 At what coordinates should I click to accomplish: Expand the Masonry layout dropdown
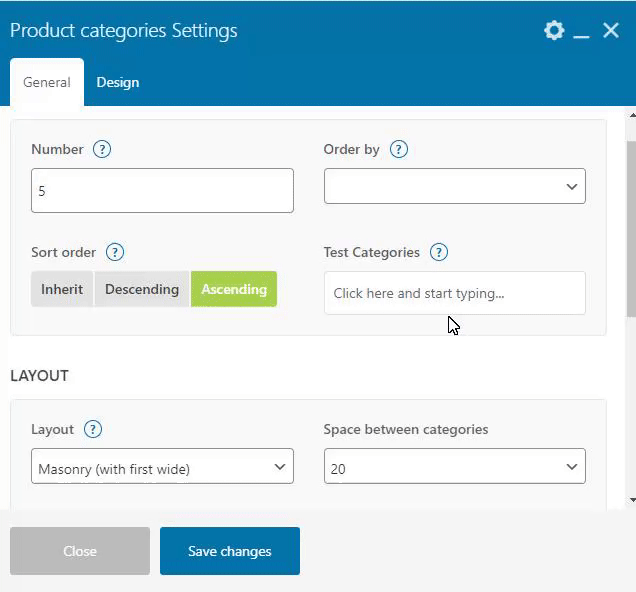(162, 467)
